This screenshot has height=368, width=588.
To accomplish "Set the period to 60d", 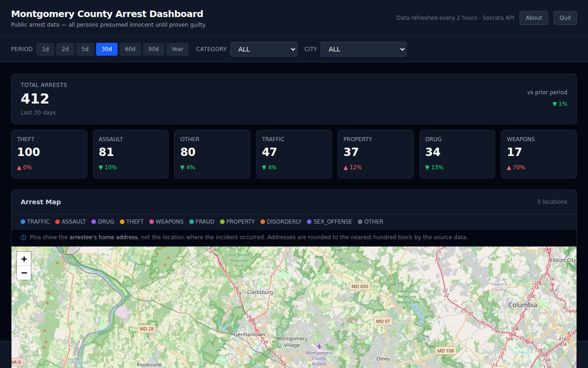I will pos(130,49).
